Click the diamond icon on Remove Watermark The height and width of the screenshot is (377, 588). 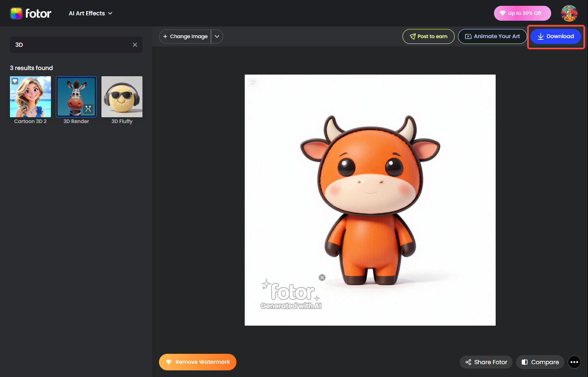coord(169,362)
